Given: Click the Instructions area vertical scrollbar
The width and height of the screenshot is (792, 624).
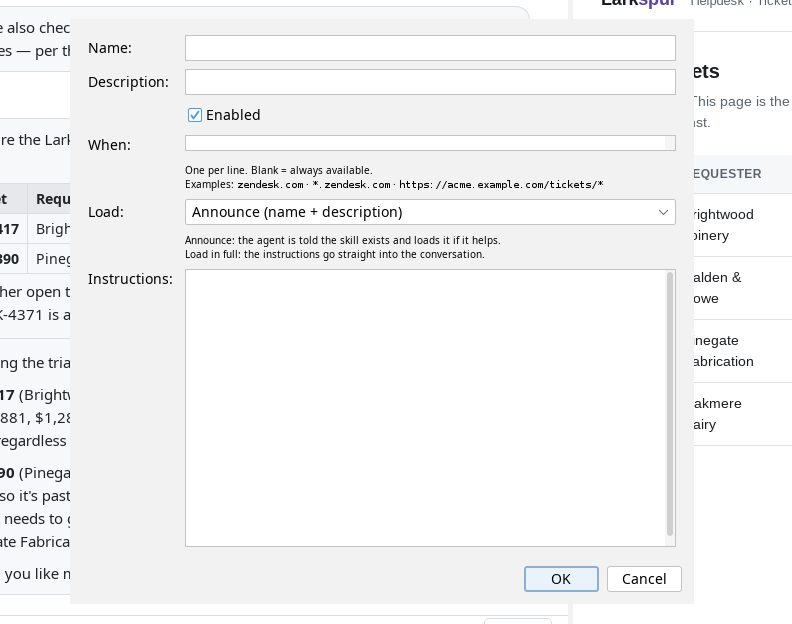Looking at the screenshot, I should (x=670, y=404).
